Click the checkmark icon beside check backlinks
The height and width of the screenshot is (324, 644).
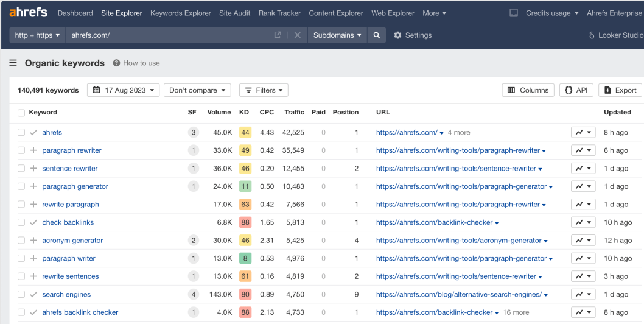pos(33,222)
